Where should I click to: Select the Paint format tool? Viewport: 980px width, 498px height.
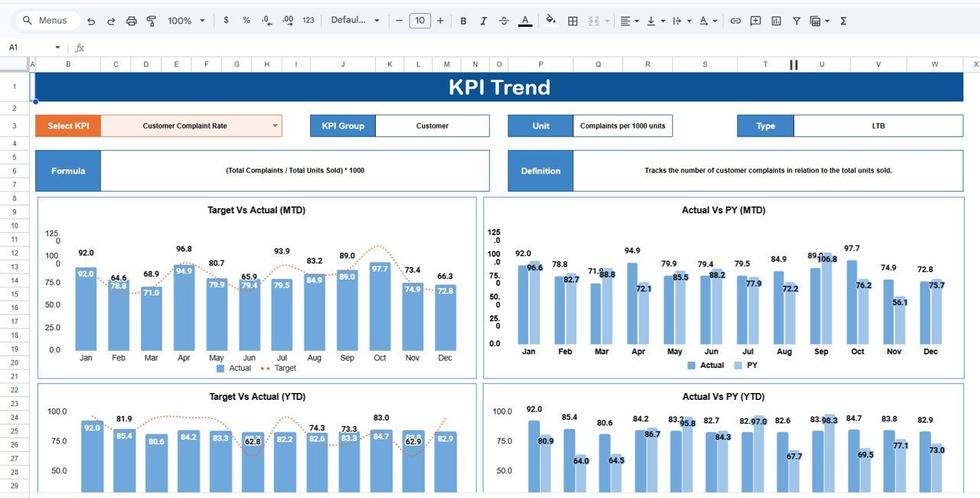[151, 21]
